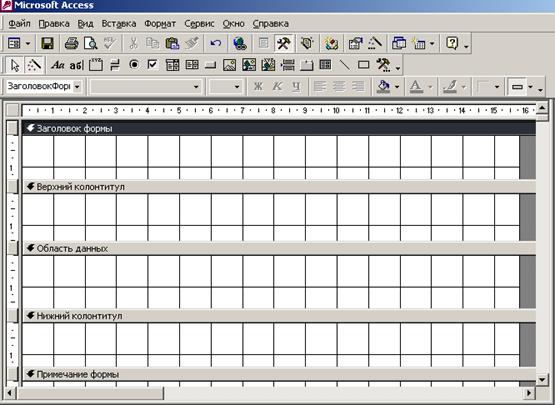
Task: Click the Undo arrow icon
Action: [x=216, y=44]
